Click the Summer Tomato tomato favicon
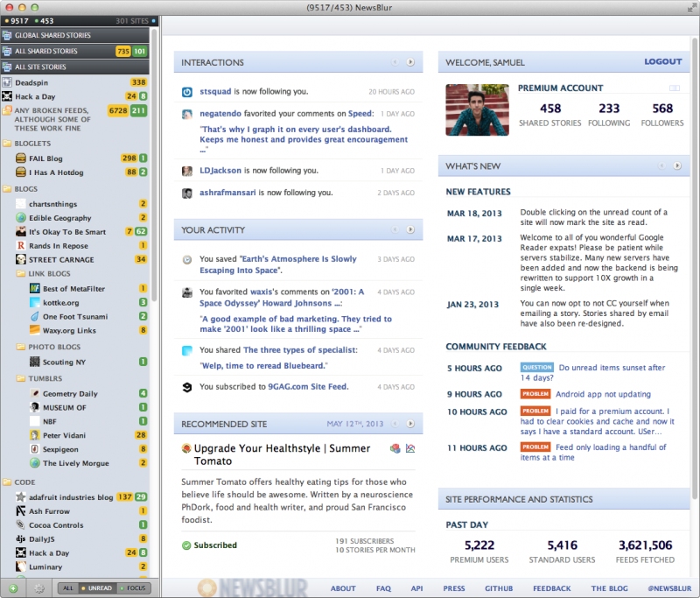The image size is (700, 598). (186, 448)
